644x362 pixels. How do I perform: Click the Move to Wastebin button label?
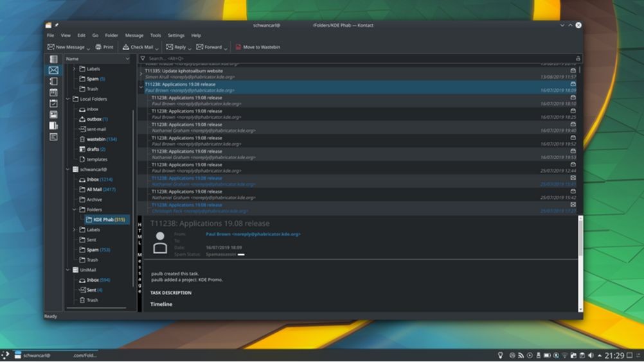point(262,47)
